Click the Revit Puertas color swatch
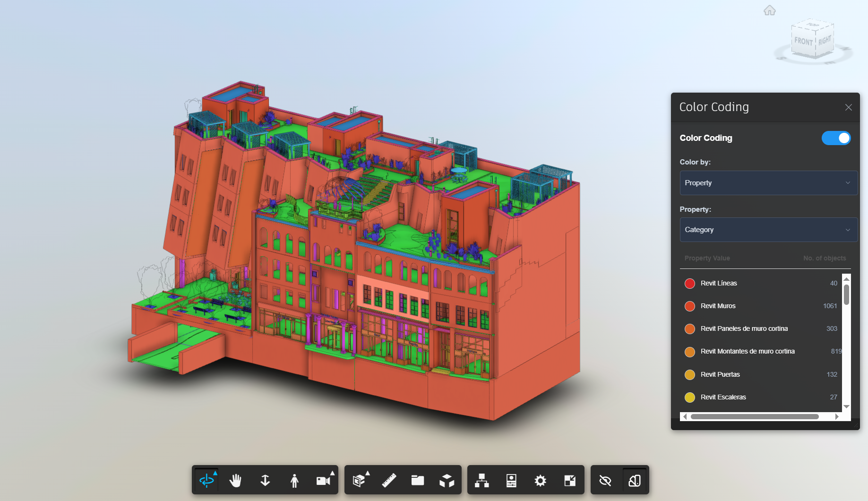 (x=690, y=375)
